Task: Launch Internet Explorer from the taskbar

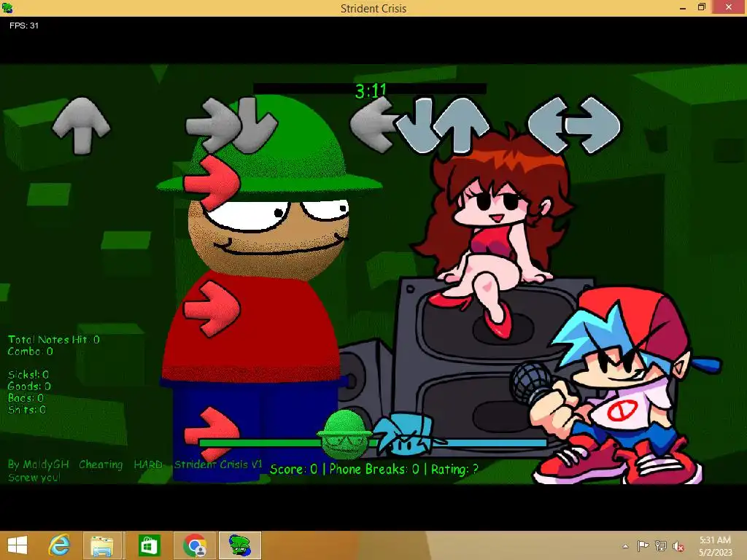Action: click(59, 545)
